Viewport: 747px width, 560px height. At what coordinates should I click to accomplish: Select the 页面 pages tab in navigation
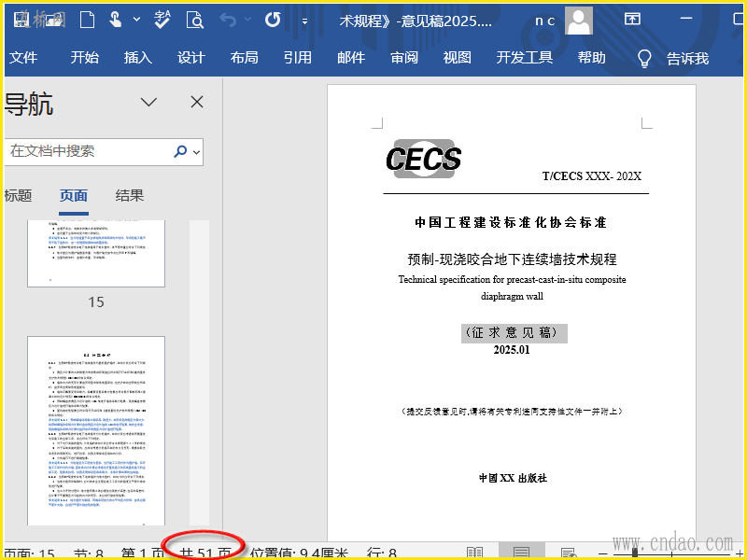pos(74,196)
